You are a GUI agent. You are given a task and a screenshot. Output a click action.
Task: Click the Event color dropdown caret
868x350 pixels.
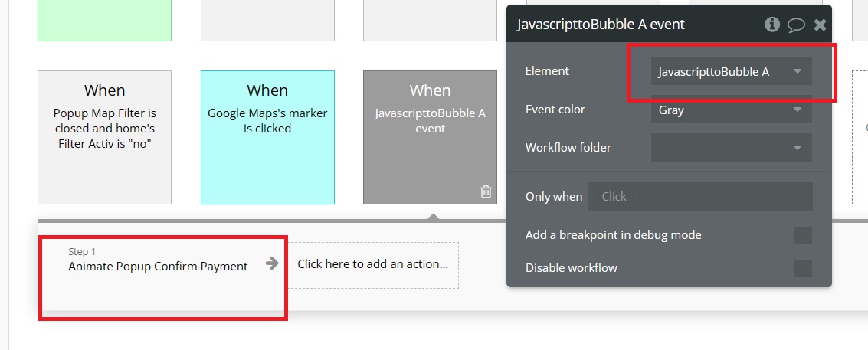798,110
